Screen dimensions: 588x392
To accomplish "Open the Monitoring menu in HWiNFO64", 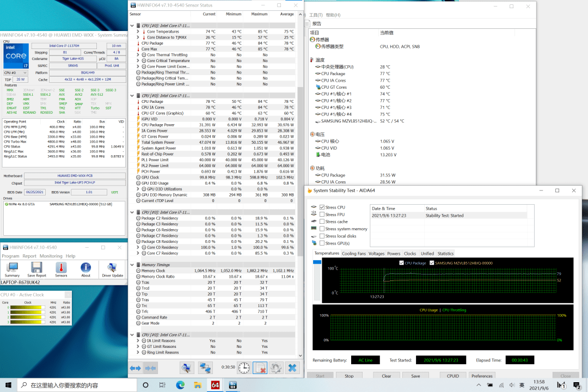I will 51,256.
